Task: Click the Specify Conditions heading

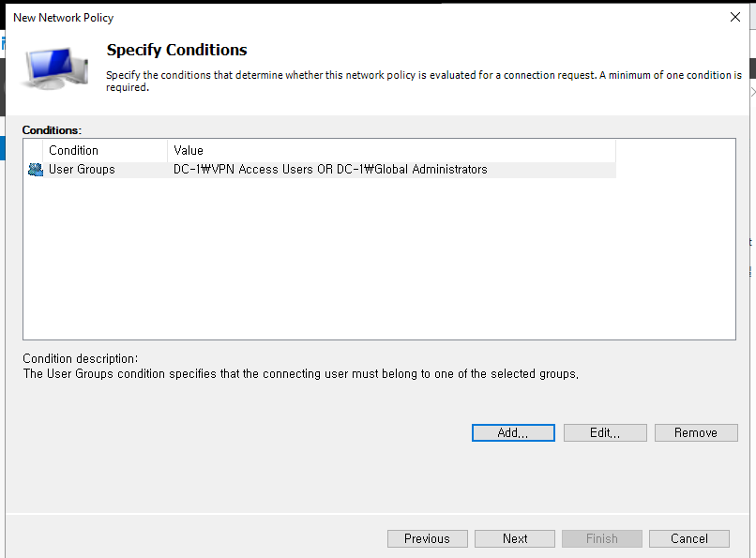Action: [x=176, y=50]
